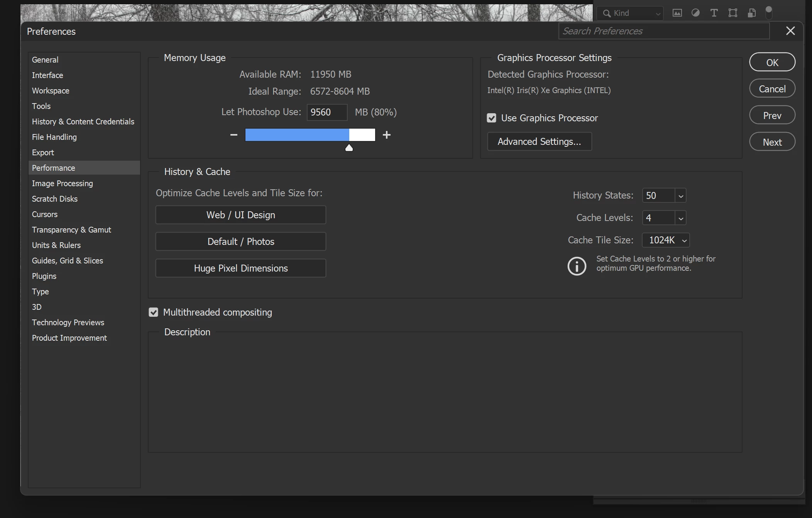Click the smart objects filter icon

[x=751, y=13]
